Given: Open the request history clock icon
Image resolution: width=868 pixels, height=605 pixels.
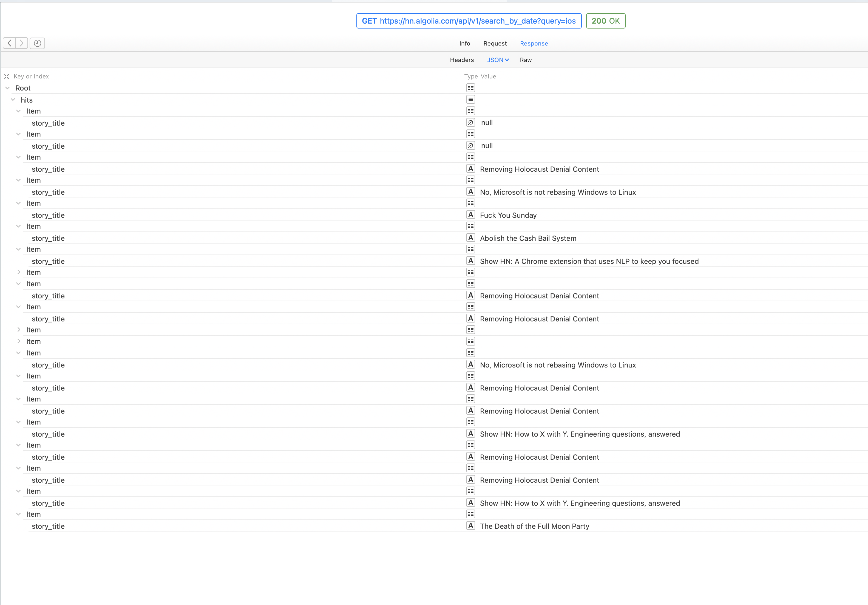Looking at the screenshot, I should (37, 43).
